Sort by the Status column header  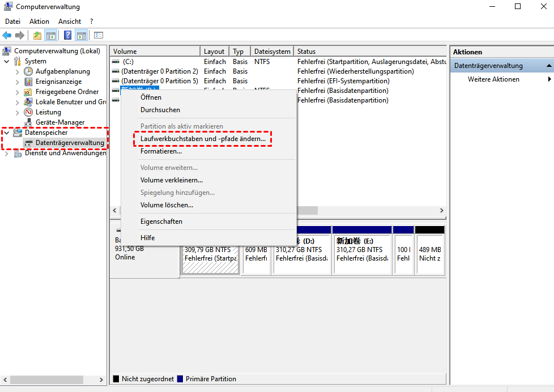tap(370, 51)
